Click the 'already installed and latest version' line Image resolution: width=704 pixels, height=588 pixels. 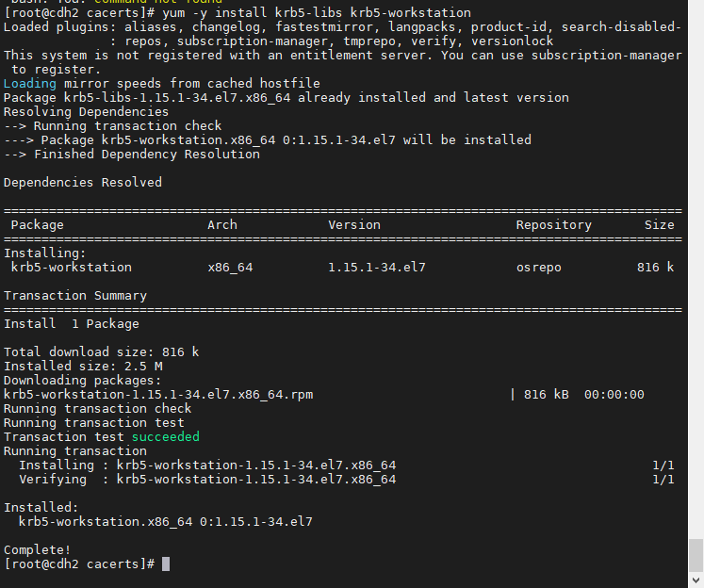coord(287,97)
